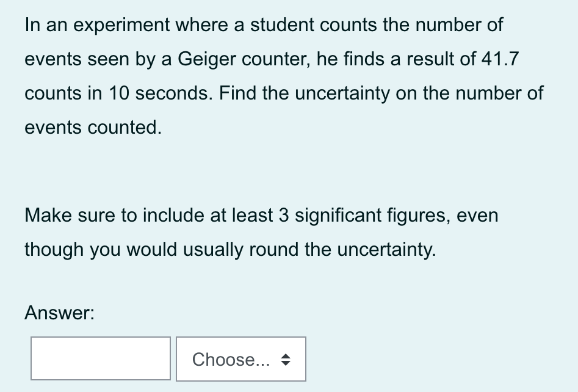
Task: Click the significant figures instruction text
Action: pyautogui.click(x=261, y=232)
